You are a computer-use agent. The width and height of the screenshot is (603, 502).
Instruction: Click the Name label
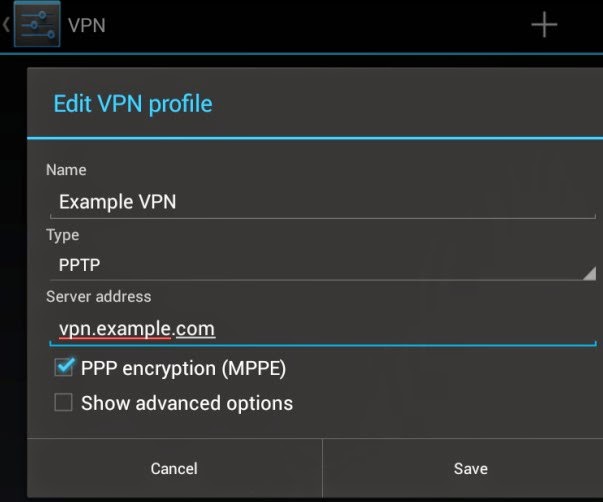[66, 170]
